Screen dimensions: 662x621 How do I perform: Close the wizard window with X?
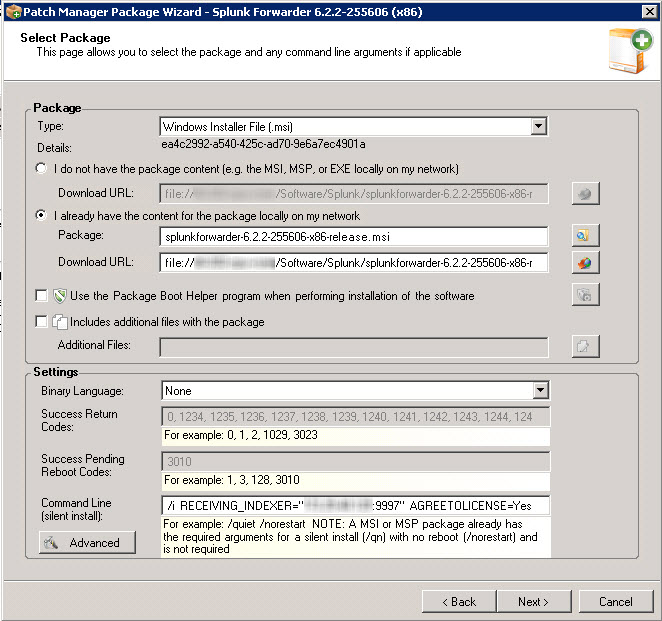pos(650,11)
